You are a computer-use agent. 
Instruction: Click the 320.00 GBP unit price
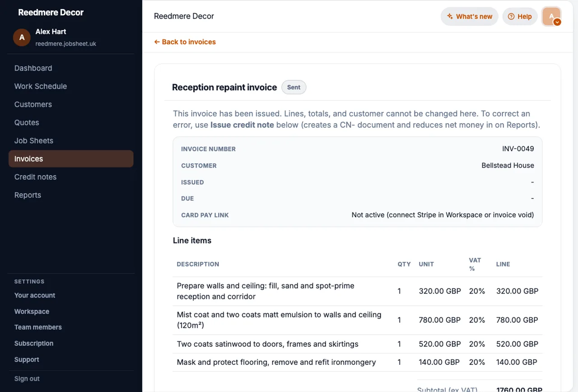click(440, 291)
